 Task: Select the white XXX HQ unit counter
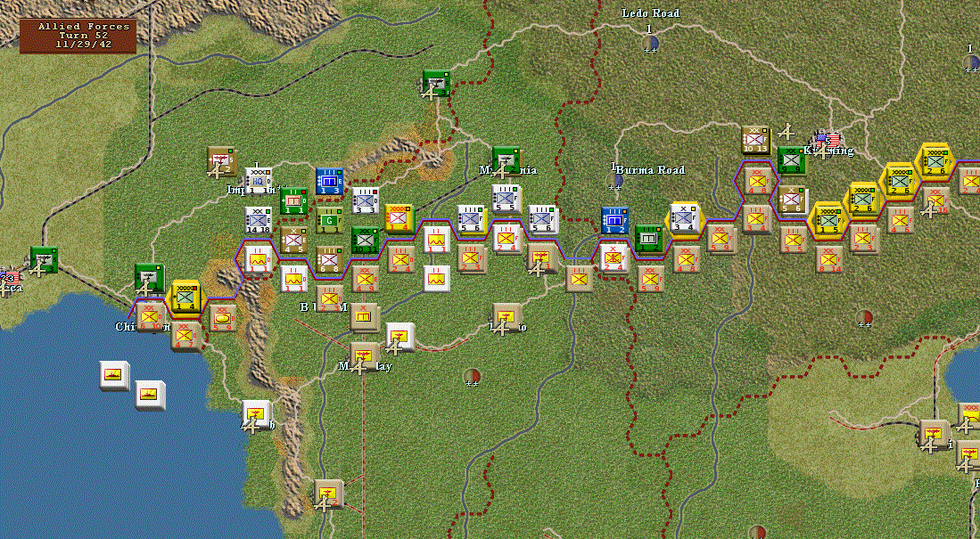pyautogui.click(x=258, y=181)
